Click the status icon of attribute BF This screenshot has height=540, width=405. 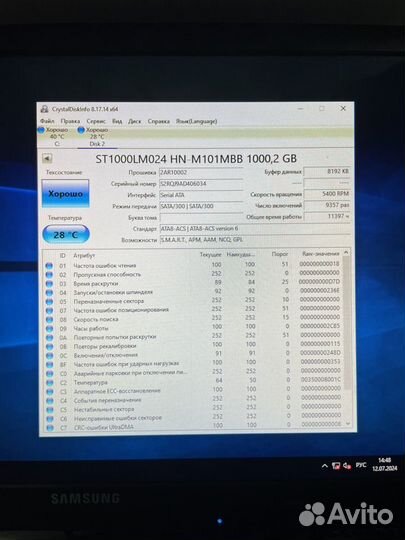point(50,364)
